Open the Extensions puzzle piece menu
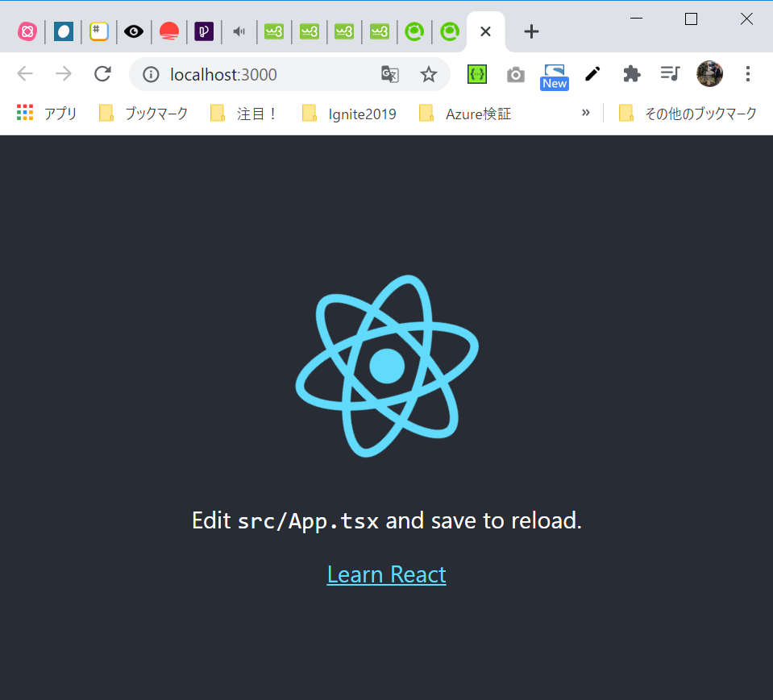Viewport: 773px width, 700px height. point(631,74)
